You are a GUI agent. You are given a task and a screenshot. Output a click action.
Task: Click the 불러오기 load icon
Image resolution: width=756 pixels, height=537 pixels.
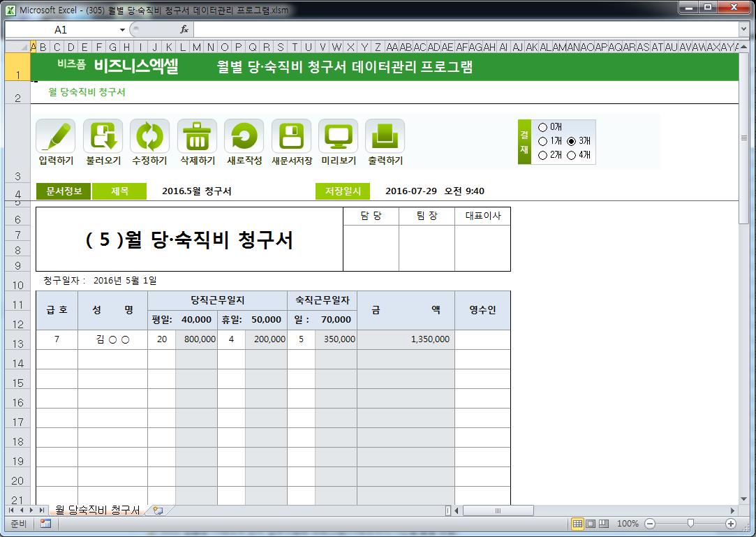[103, 137]
